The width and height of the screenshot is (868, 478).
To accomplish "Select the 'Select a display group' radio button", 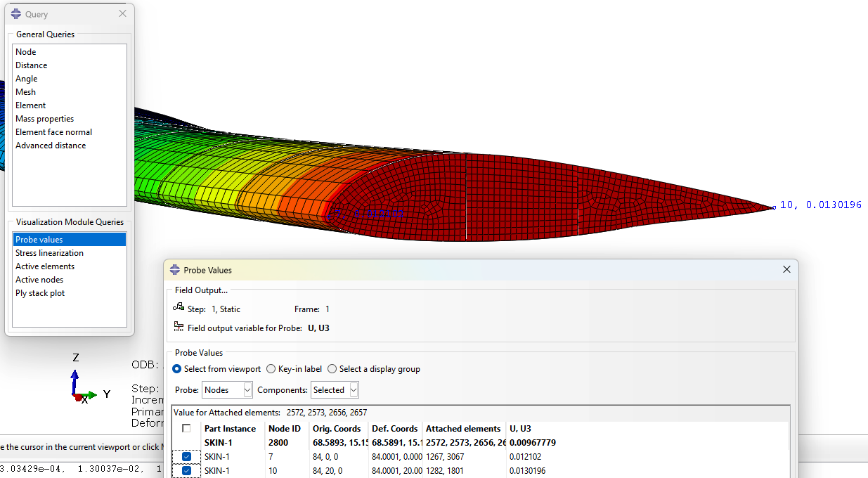I will pyautogui.click(x=332, y=369).
